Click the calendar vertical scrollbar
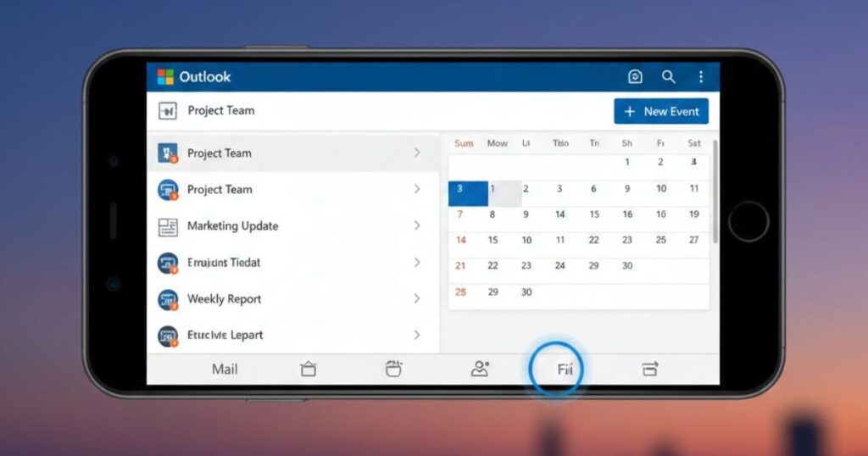Viewport: 868px width, 456px height. (x=715, y=192)
